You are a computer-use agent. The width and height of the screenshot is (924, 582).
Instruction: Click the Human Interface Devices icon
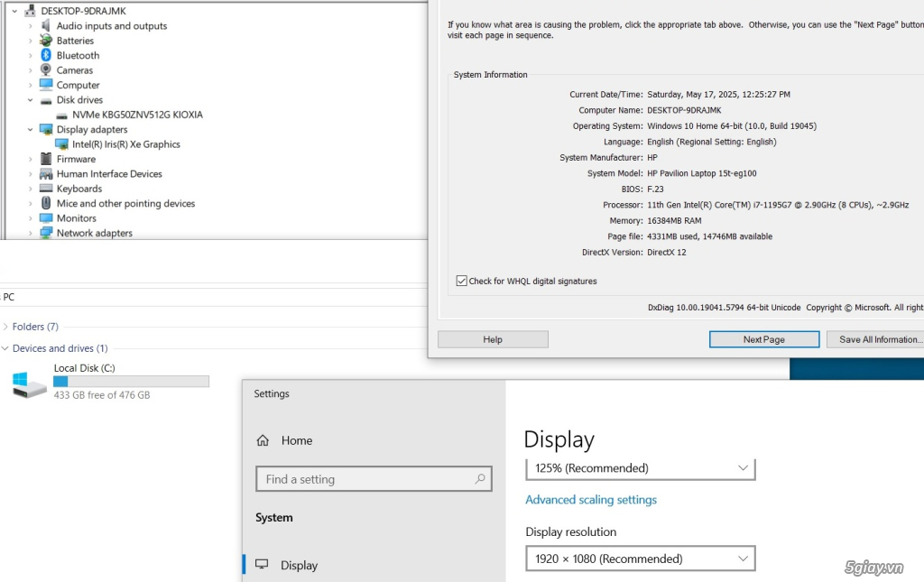(46, 173)
